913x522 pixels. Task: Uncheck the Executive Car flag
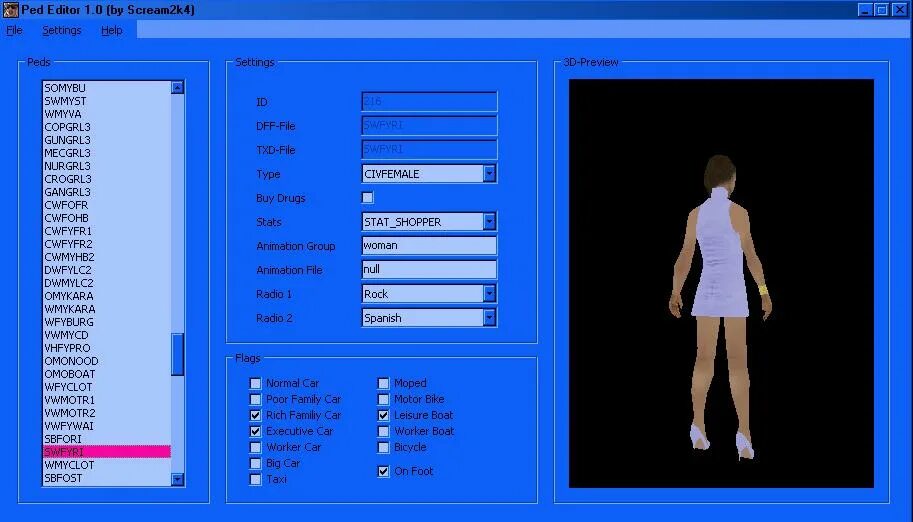255,431
